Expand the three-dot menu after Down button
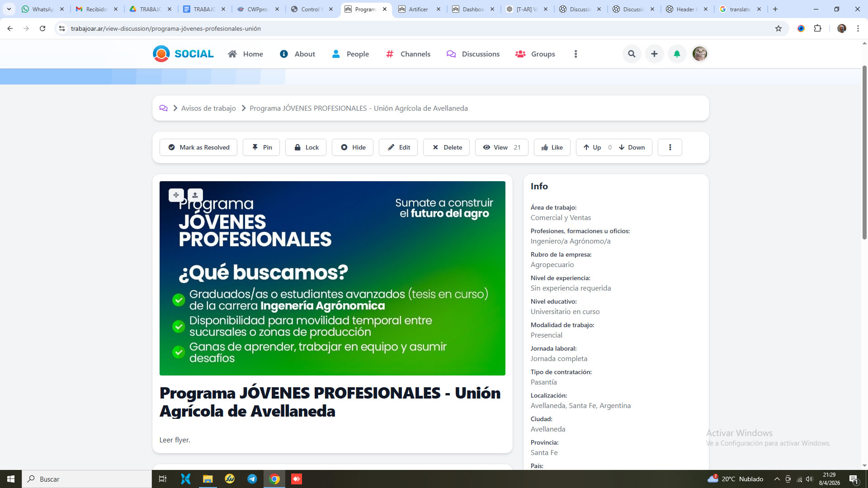This screenshot has width=868, height=488. (x=670, y=147)
